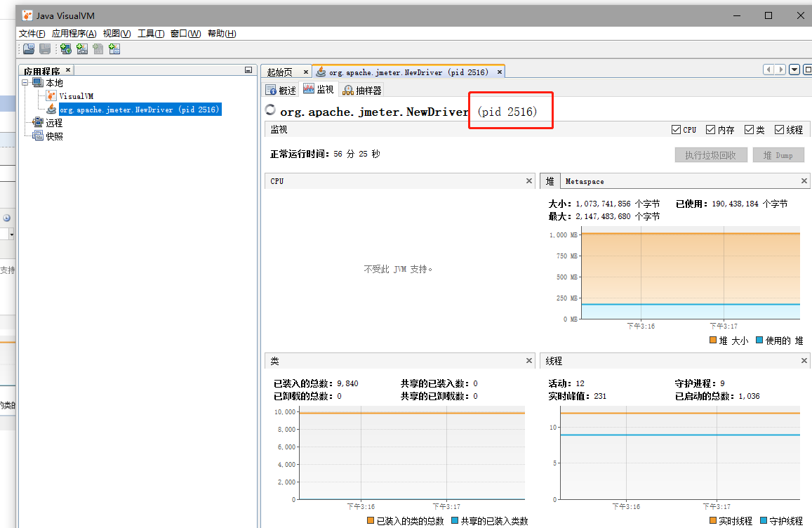The width and height of the screenshot is (812, 528).
Task: Click the orange 已装入的类的总数 legend swatch
Action: [x=371, y=520]
